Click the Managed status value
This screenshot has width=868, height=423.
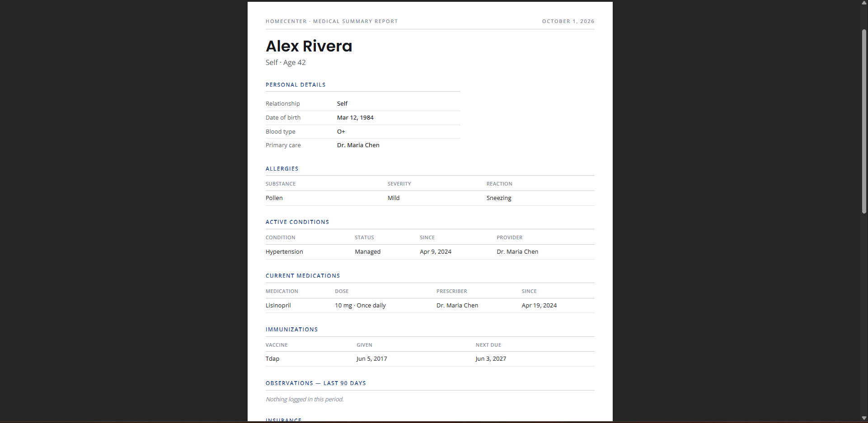368,251
